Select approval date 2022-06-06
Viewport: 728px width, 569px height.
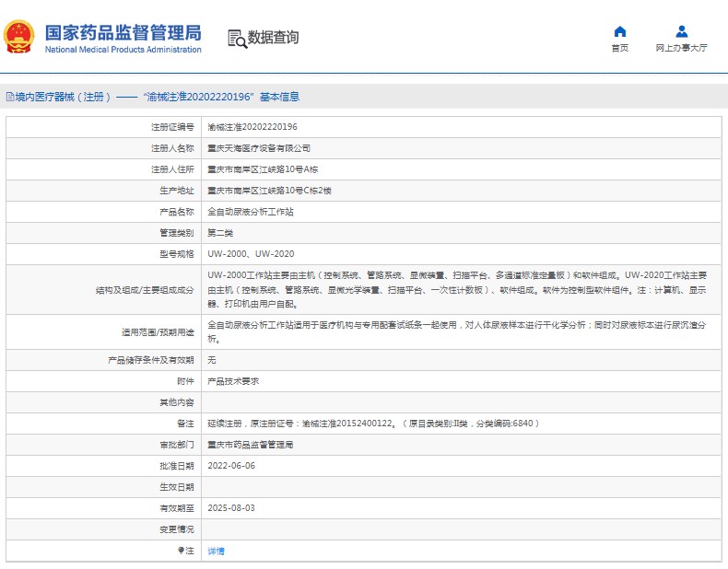(x=231, y=466)
